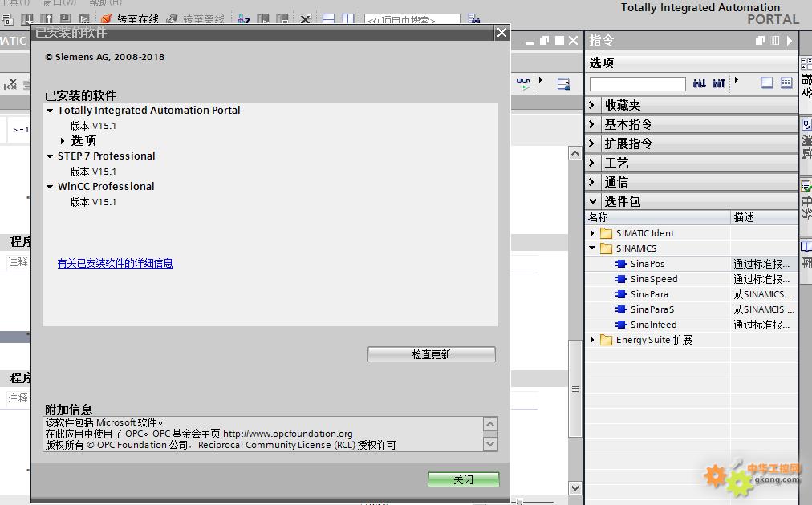
Task: Close the 已安装的软件 dialog with its X
Action: click(501, 33)
